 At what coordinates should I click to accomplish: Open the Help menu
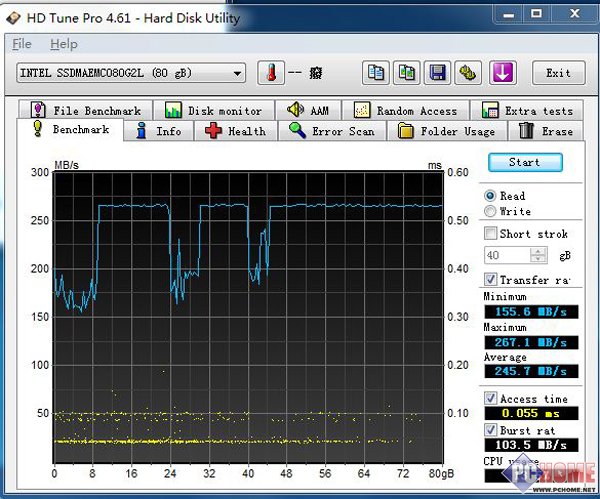tap(64, 44)
